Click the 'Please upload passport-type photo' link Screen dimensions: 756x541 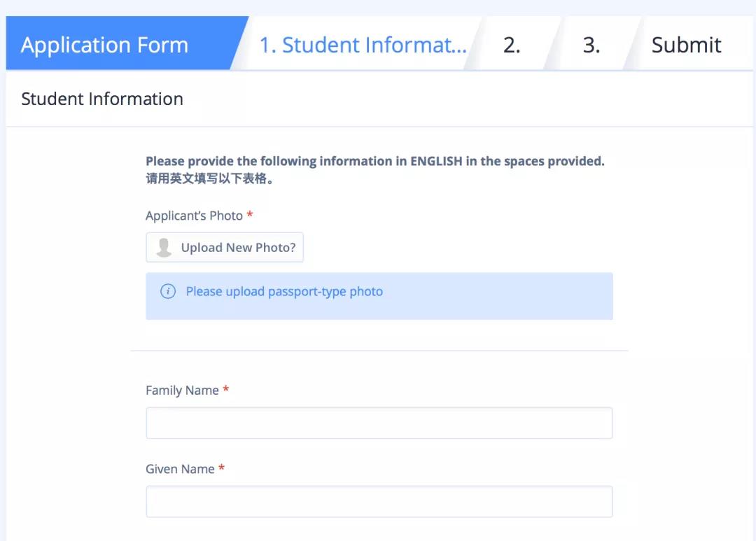click(285, 291)
